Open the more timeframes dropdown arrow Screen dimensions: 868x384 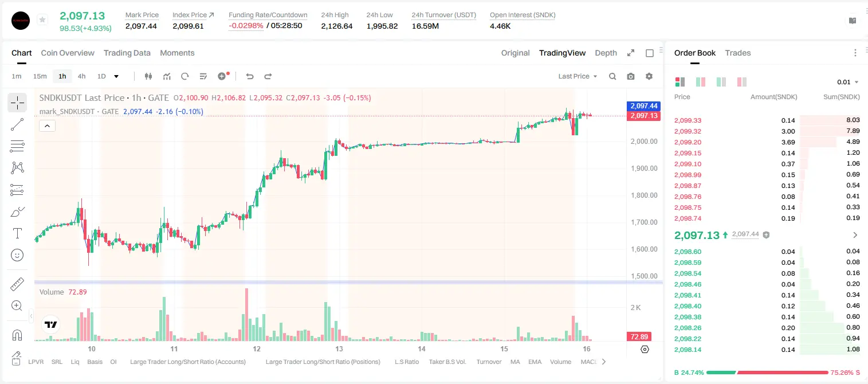116,76
